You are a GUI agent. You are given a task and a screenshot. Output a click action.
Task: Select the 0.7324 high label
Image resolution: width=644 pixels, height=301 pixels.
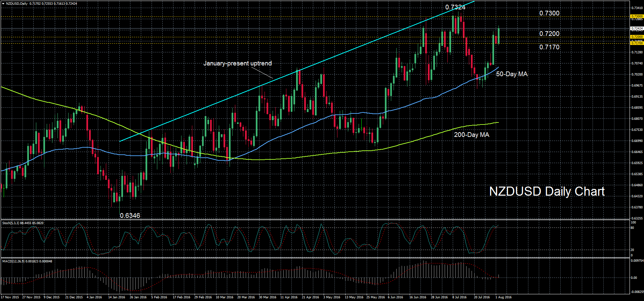(455, 7)
